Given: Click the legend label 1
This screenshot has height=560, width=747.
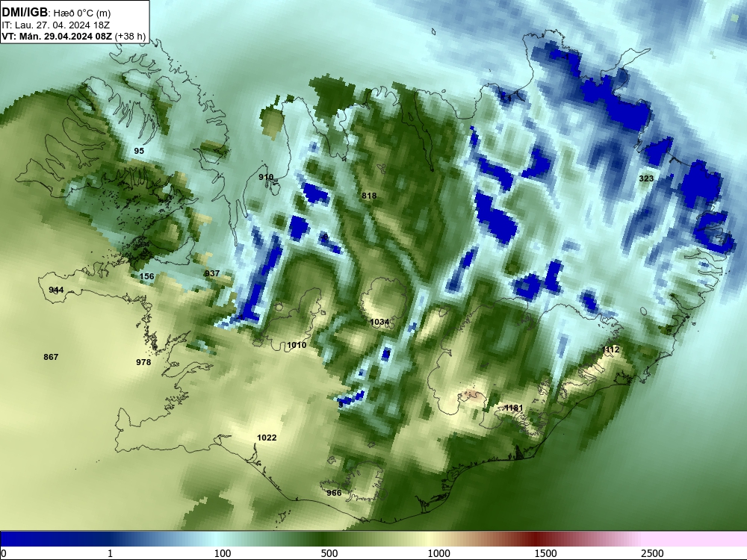Looking at the screenshot, I should [110, 553].
